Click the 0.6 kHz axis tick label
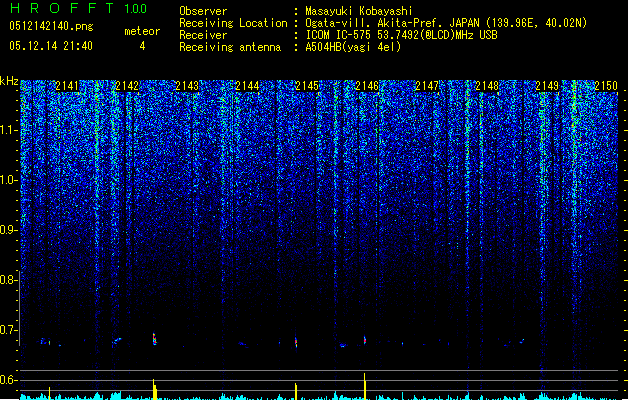The height and width of the screenshot is (400, 629). tap(9, 380)
